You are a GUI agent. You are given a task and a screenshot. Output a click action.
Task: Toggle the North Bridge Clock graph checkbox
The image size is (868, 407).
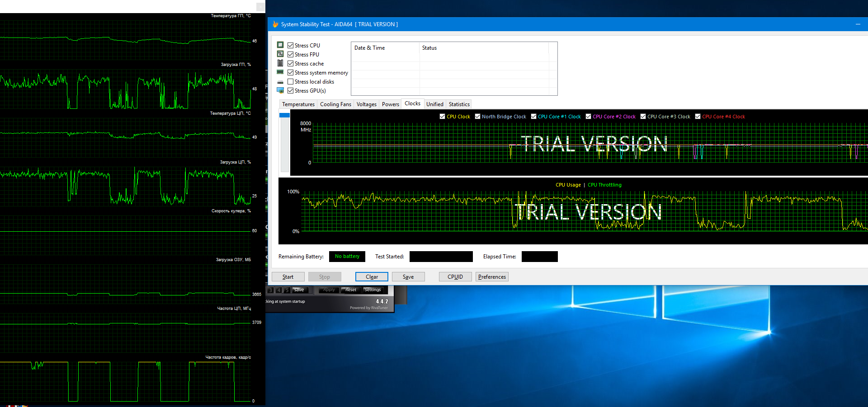coord(477,117)
